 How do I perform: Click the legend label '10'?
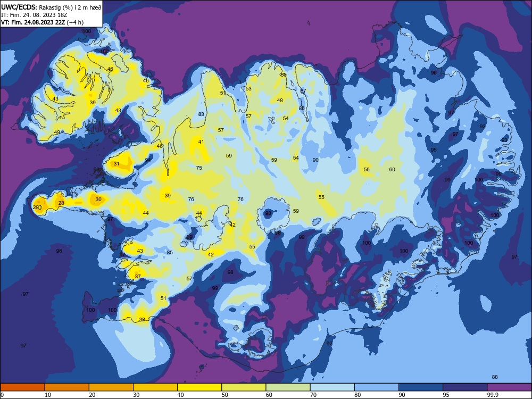pos(48,395)
